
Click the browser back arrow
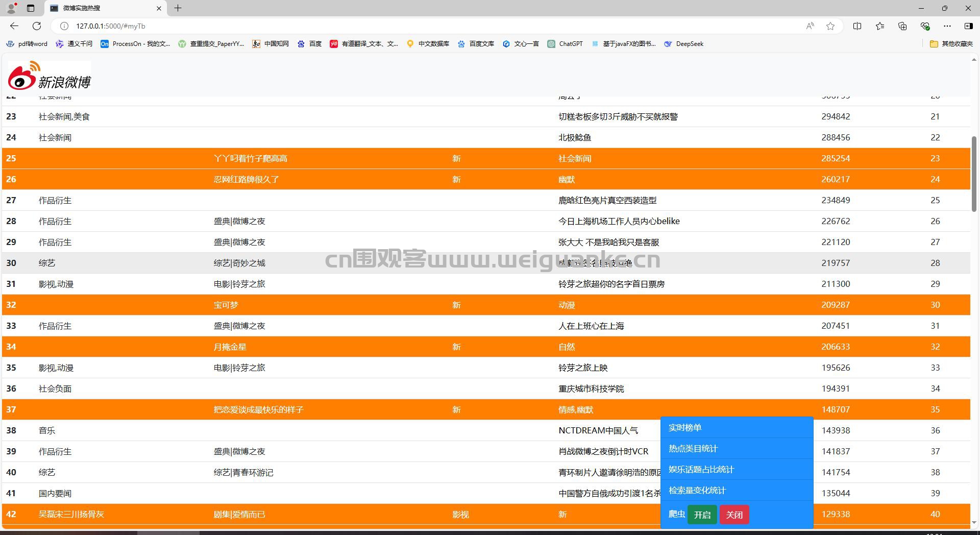14,26
